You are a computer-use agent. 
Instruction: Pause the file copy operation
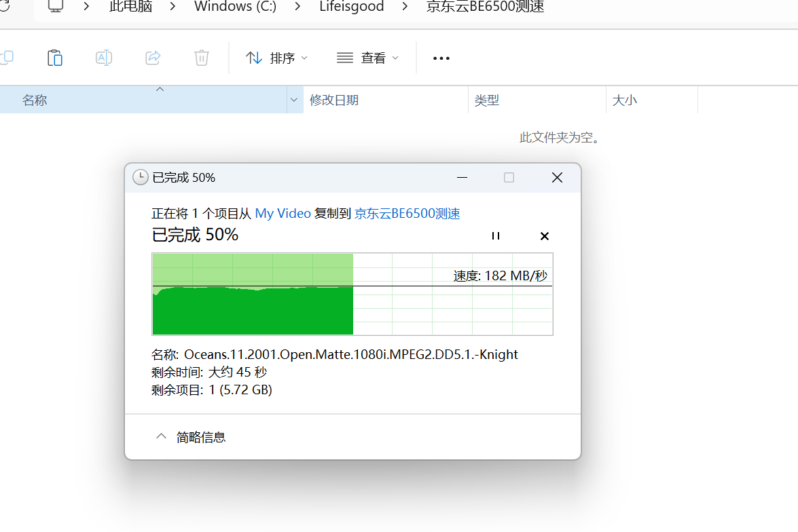tap(496, 236)
